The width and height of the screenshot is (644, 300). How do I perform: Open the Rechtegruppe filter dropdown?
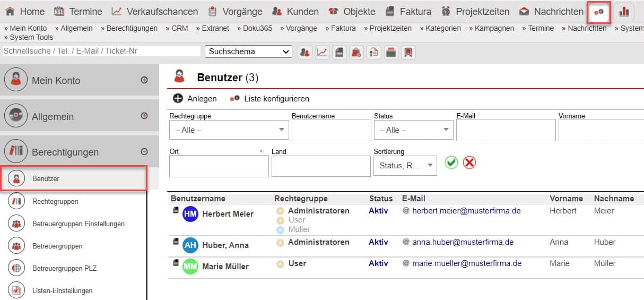click(x=229, y=130)
